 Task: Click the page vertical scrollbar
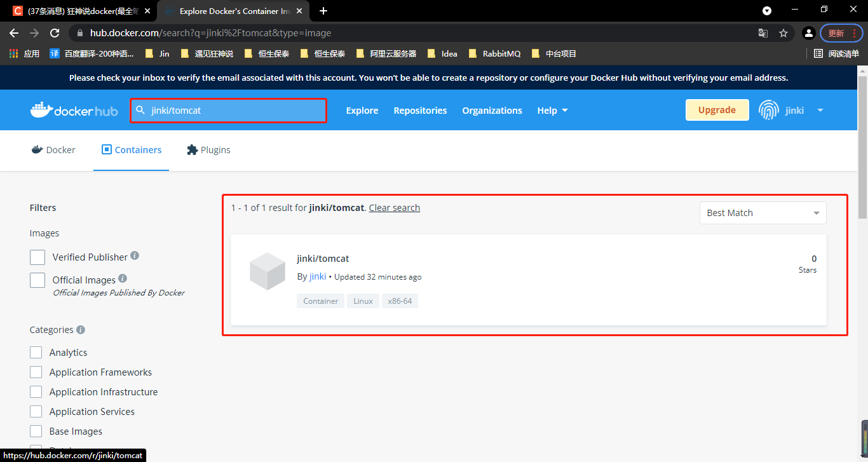(x=862, y=146)
